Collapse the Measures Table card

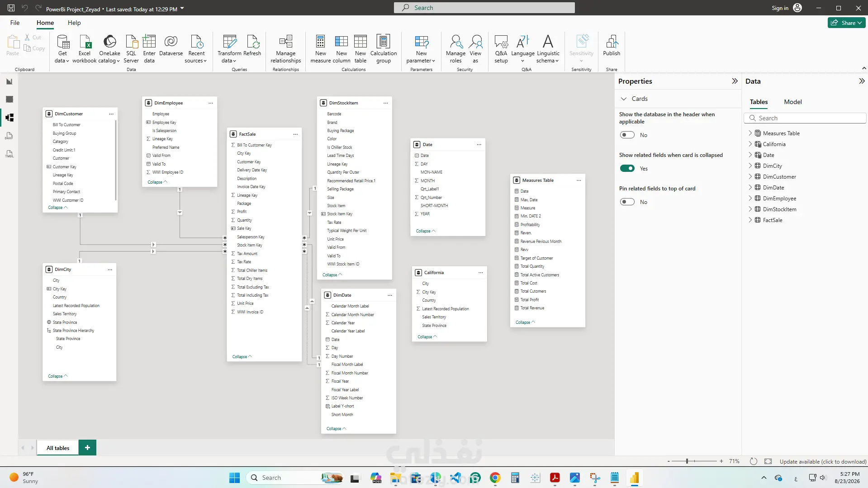[x=525, y=322]
